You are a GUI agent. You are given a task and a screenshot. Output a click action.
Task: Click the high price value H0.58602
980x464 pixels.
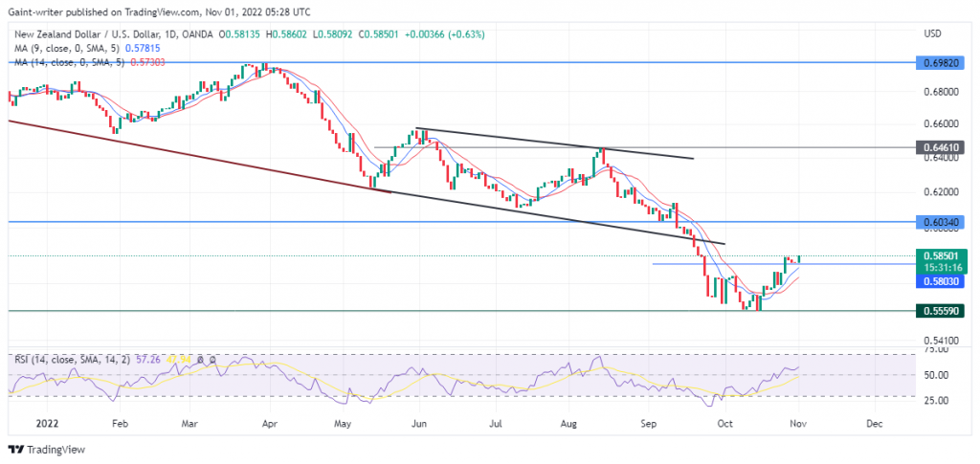(x=287, y=33)
